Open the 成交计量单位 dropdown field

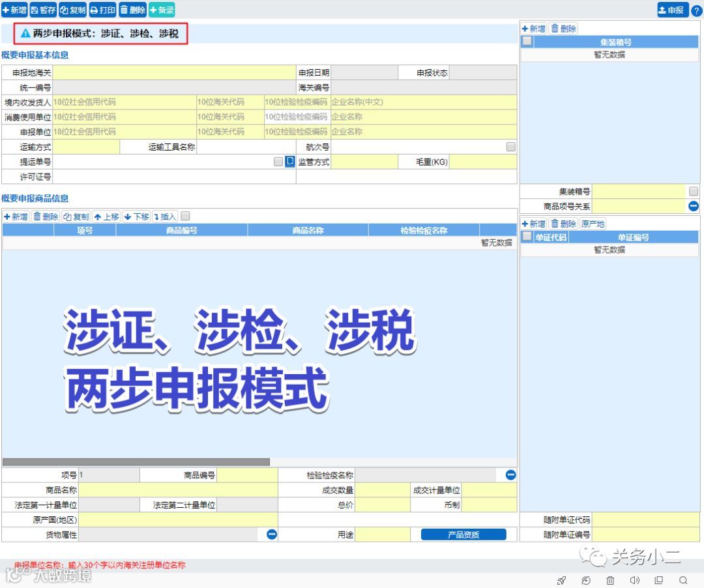(489, 490)
